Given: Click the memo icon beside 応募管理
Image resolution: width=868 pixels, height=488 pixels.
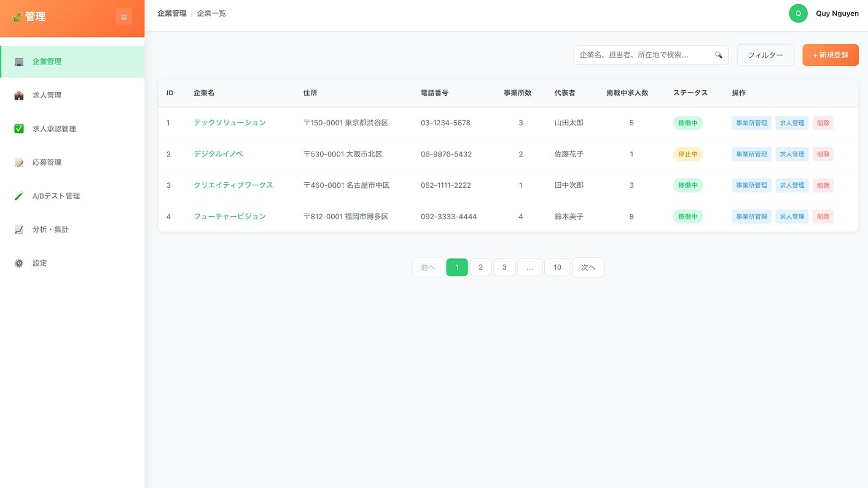Looking at the screenshot, I should pos(19,163).
